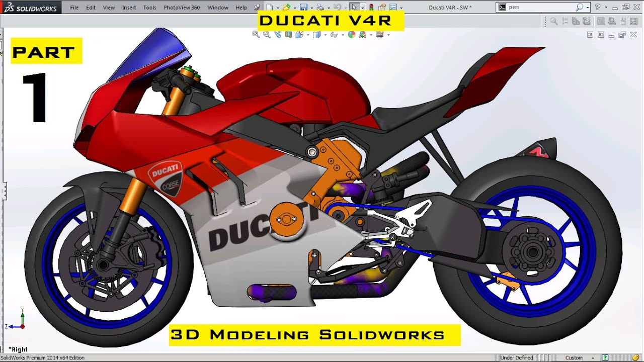The image size is (644, 362).
Task: Expand the left panel handle
Action: pyautogui.click(x=4, y=191)
